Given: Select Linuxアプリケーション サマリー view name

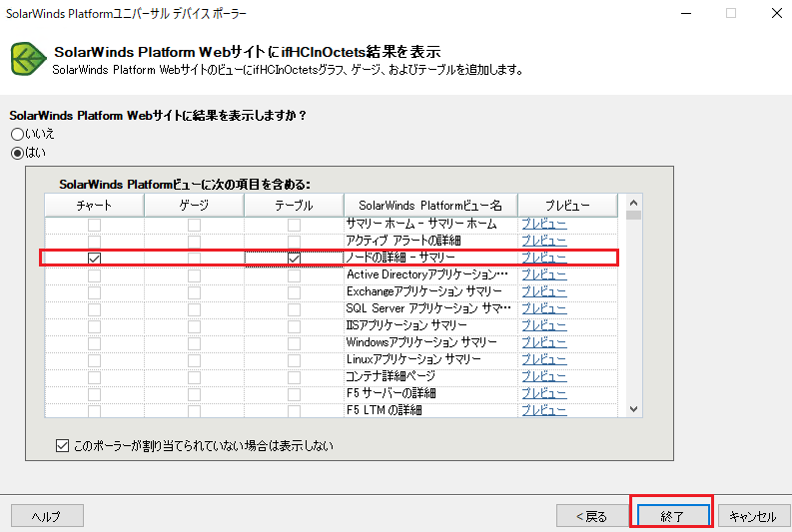Looking at the screenshot, I should tap(413, 359).
